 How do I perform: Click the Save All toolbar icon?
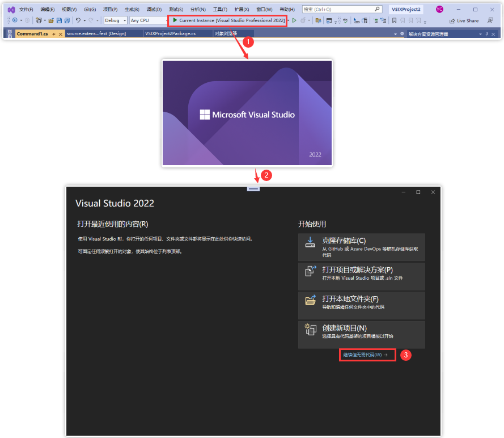[67, 20]
